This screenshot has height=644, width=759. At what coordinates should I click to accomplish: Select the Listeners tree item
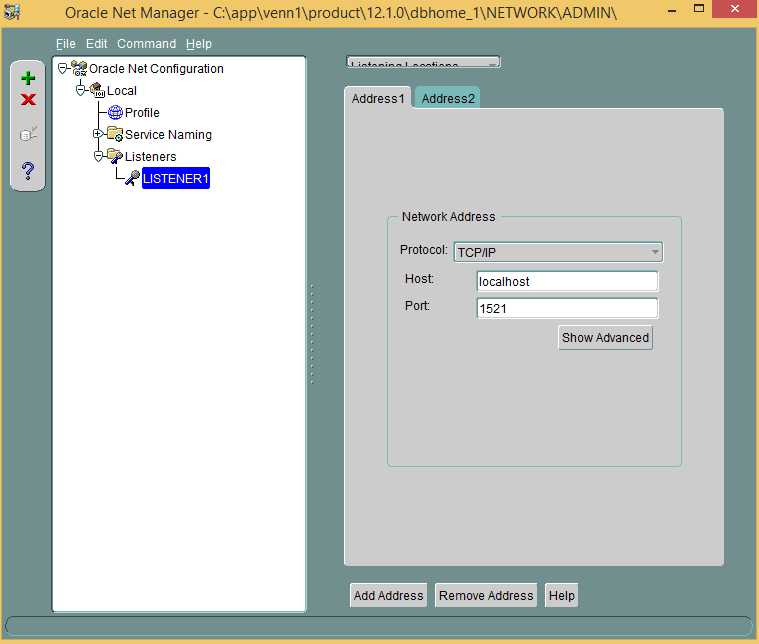tap(150, 156)
